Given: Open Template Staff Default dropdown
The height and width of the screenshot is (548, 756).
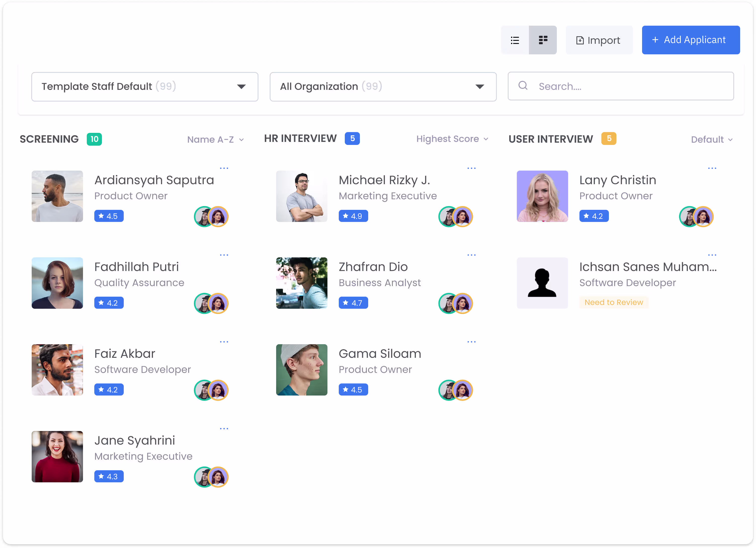Looking at the screenshot, I should point(145,87).
